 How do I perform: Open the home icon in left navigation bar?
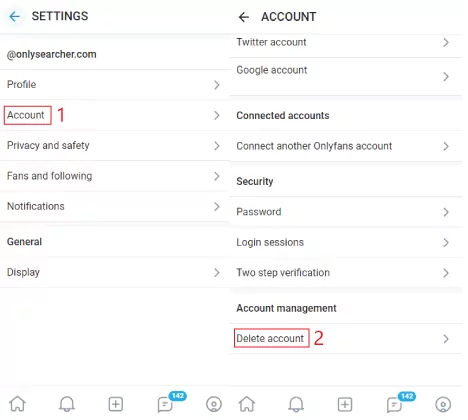pyautogui.click(x=18, y=404)
